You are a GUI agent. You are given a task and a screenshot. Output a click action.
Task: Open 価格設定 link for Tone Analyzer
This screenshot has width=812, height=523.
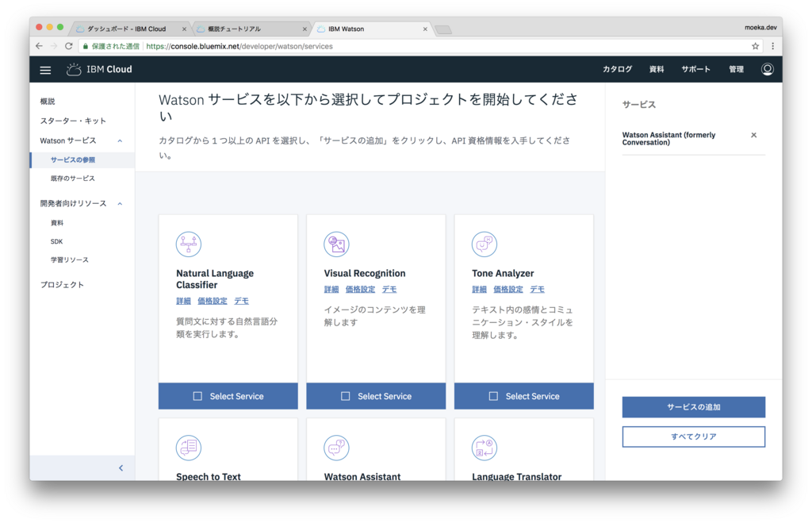click(x=508, y=289)
